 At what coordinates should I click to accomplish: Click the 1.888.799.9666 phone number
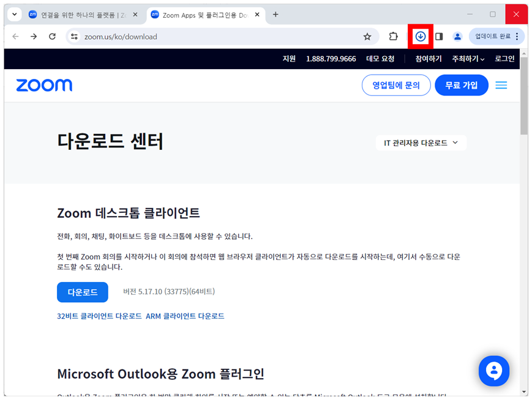(331, 59)
